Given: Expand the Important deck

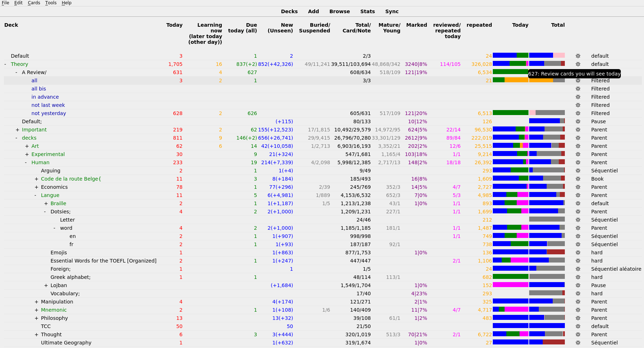Looking at the screenshot, I should tap(17, 129).
